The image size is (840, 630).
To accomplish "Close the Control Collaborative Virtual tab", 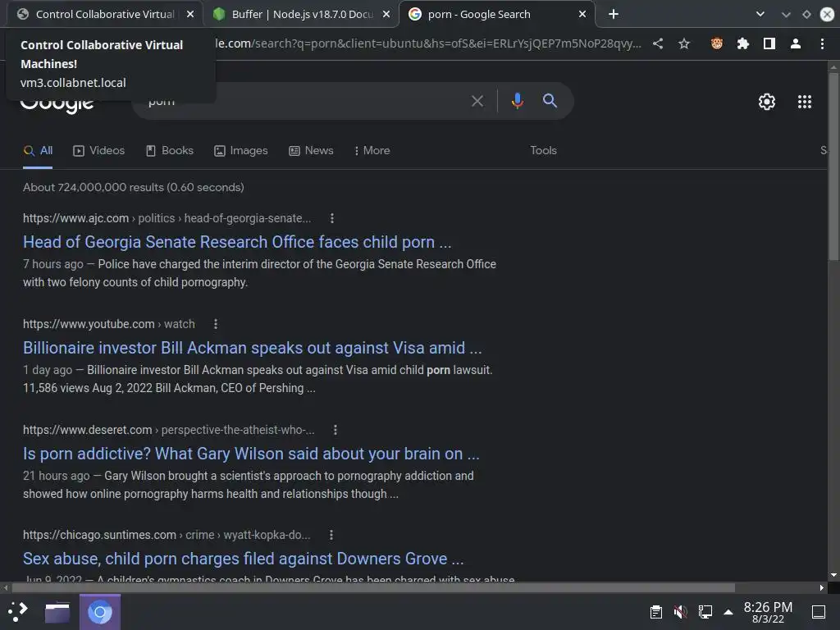I will pyautogui.click(x=190, y=15).
